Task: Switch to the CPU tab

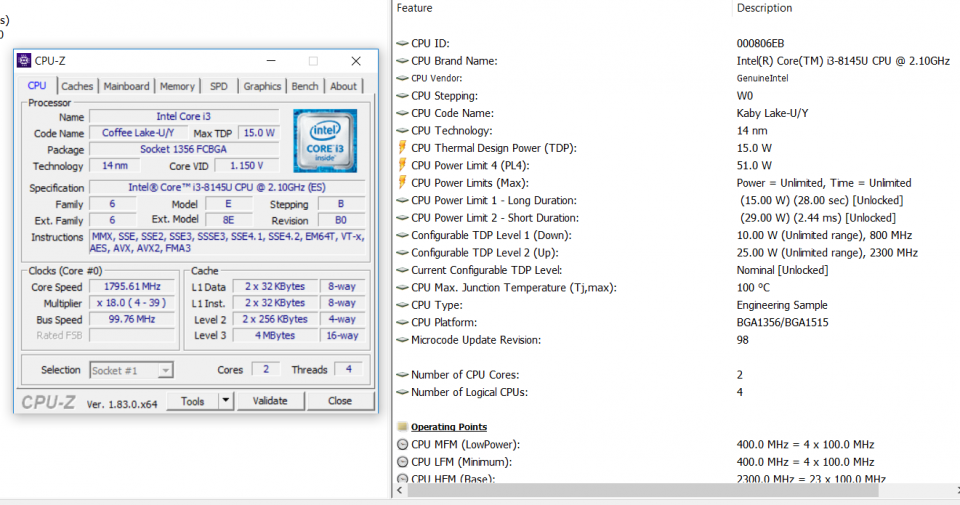Action: 37,86
